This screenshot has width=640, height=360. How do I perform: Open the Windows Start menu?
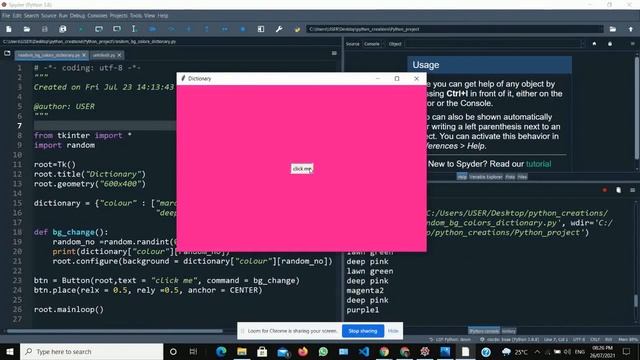click(x=10, y=351)
